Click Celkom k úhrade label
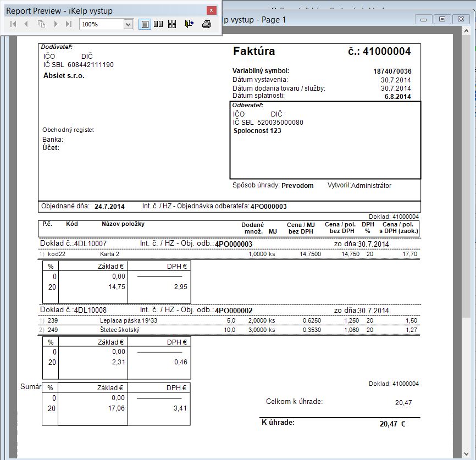Viewport: 476px width, 460px height. [294, 401]
